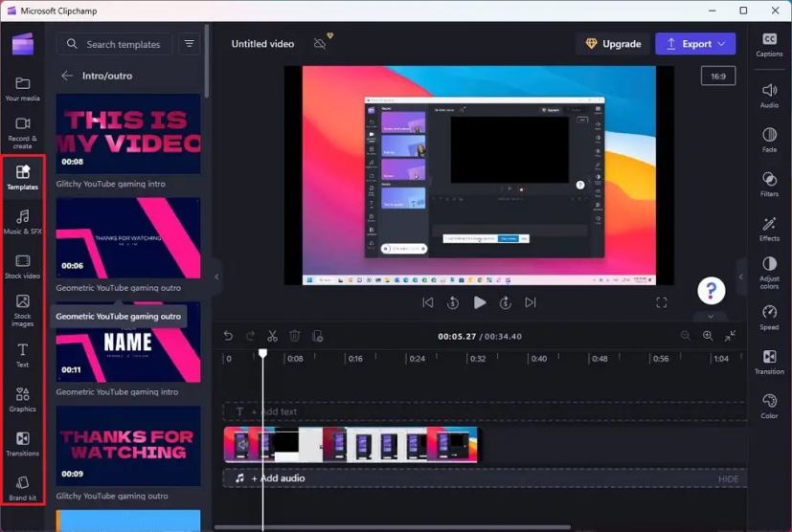Open Stock video library
Screen dimensions: 792x532
click(x=22, y=267)
